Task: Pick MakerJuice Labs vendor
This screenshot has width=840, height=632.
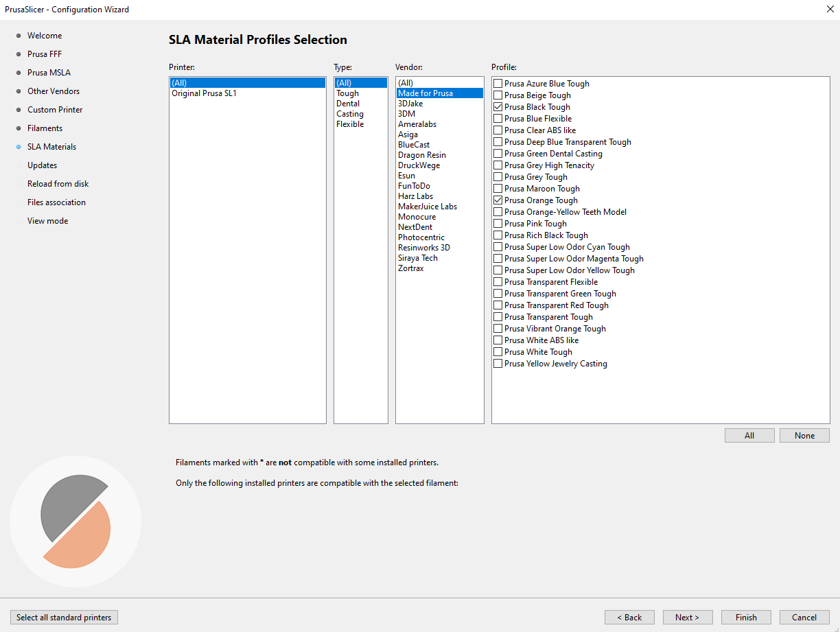Action: click(x=440, y=207)
